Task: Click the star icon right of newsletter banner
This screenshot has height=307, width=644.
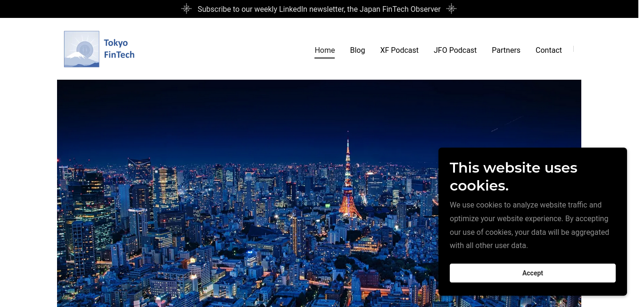Action: [452, 9]
